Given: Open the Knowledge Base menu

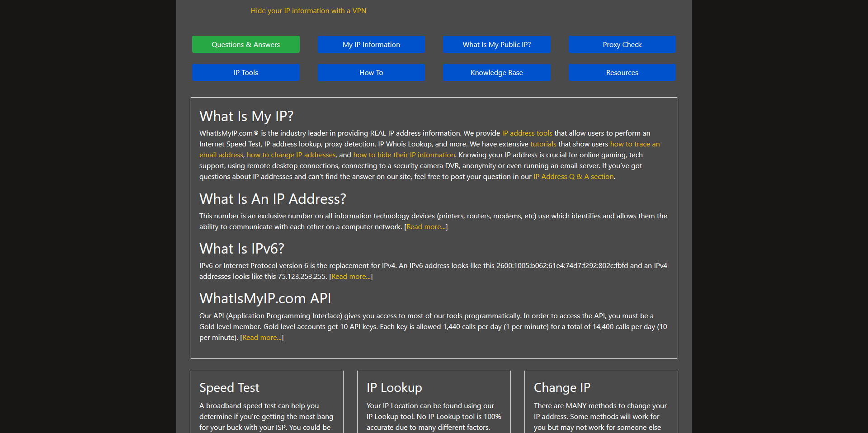Looking at the screenshot, I should tap(496, 72).
